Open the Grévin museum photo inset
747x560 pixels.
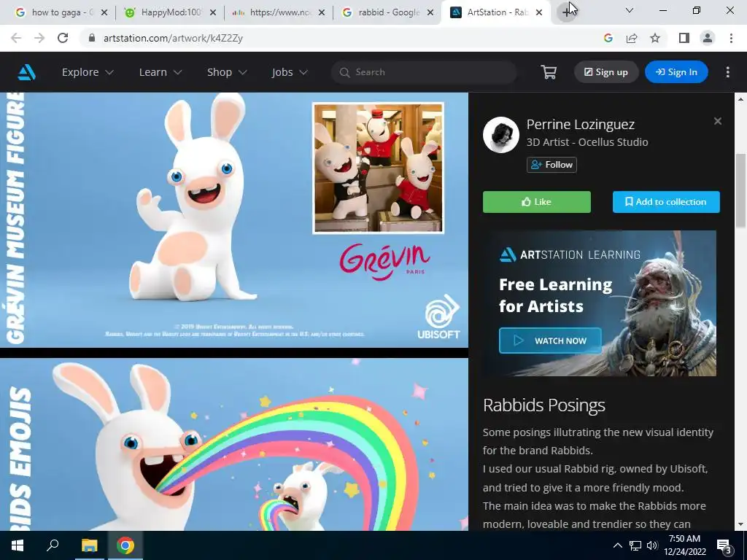click(x=378, y=168)
